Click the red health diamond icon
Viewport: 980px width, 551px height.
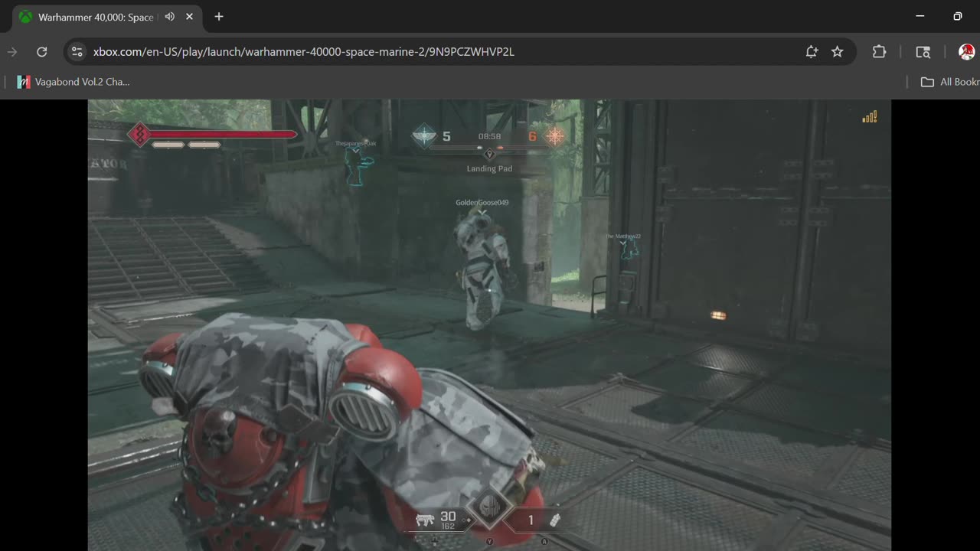[139, 135]
